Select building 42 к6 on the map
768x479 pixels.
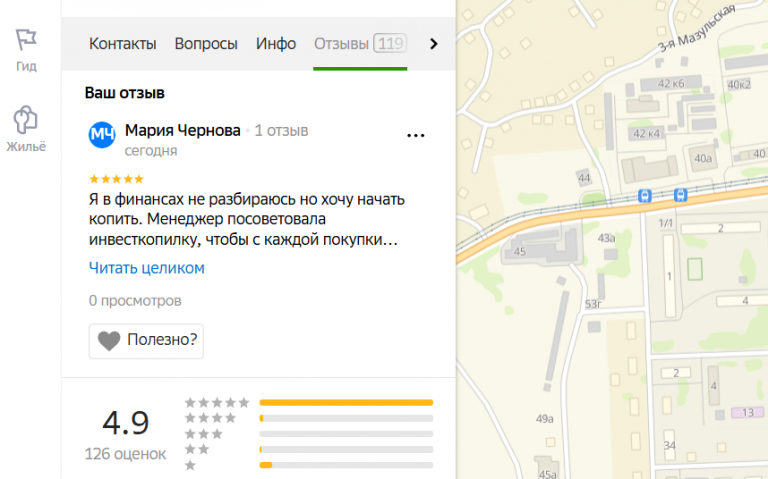(671, 84)
